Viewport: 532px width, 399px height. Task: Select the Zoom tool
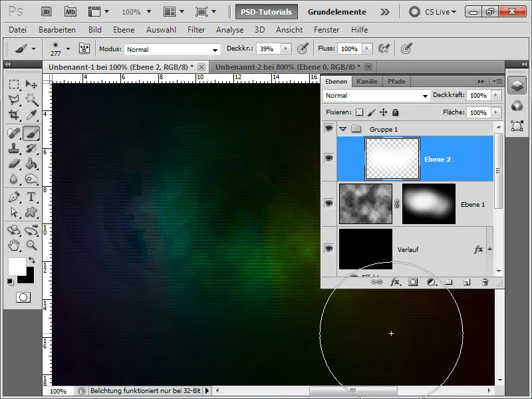pyautogui.click(x=31, y=245)
